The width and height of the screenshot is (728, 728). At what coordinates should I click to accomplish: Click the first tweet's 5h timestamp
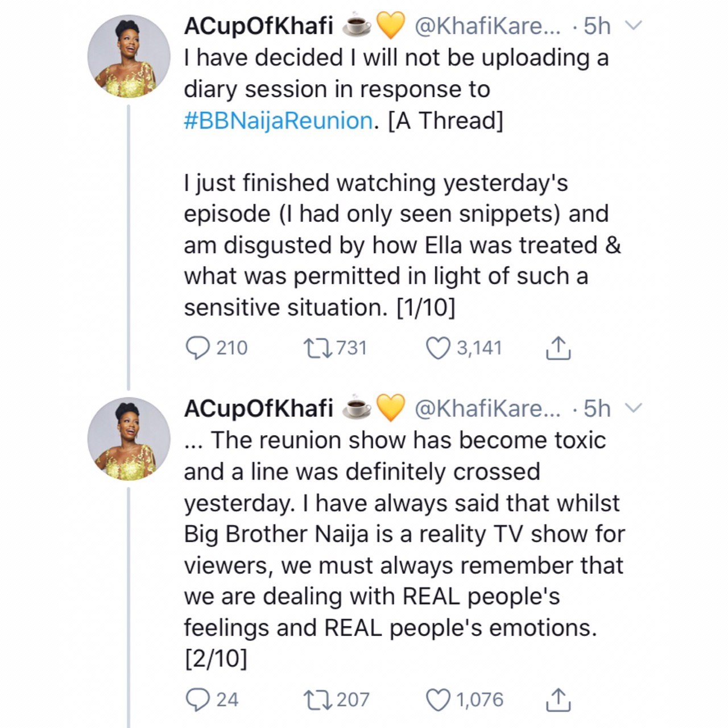pyautogui.click(x=597, y=26)
